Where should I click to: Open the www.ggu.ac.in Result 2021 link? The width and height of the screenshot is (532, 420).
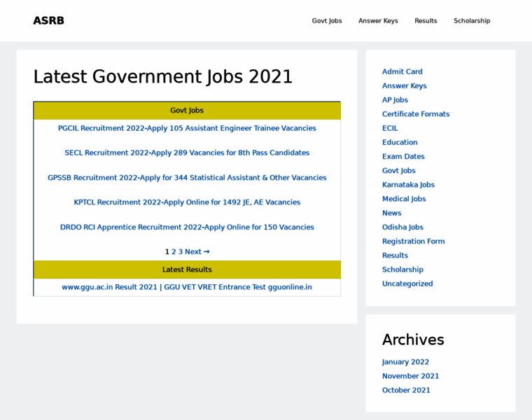[x=187, y=287]
